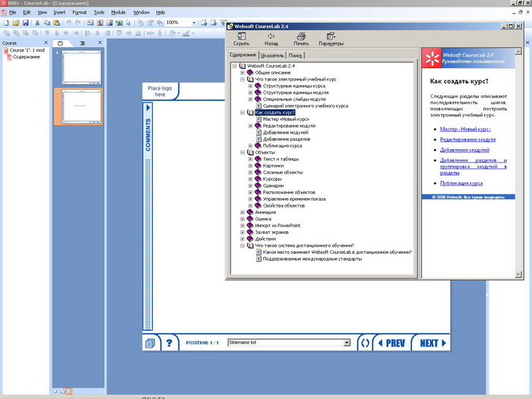Follow the Мастер «Новый курс» link
Viewport: 532px width, 399px height.
(x=465, y=129)
